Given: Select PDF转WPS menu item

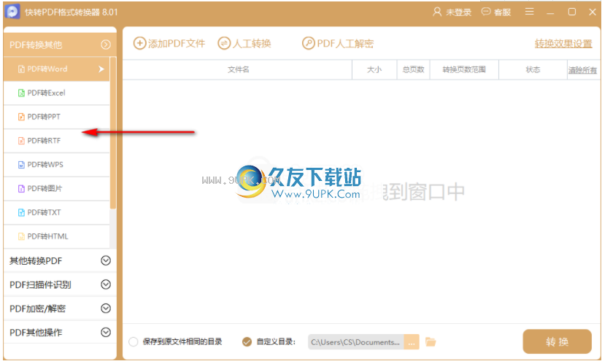Looking at the screenshot, I should [x=56, y=165].
